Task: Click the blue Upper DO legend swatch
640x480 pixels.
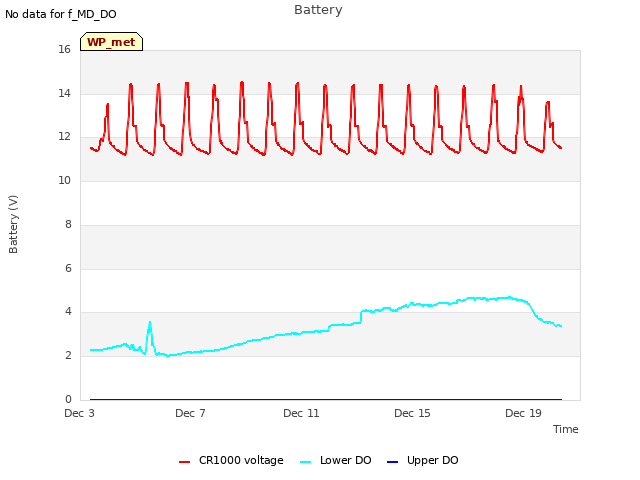Action: 392,462
